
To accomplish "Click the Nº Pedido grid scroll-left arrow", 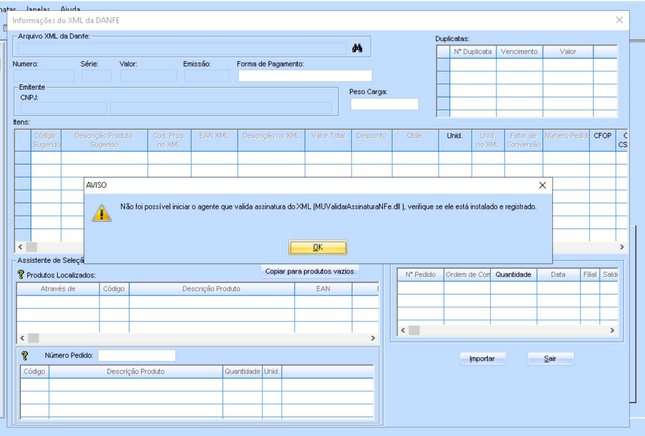I will coord(403,330).
